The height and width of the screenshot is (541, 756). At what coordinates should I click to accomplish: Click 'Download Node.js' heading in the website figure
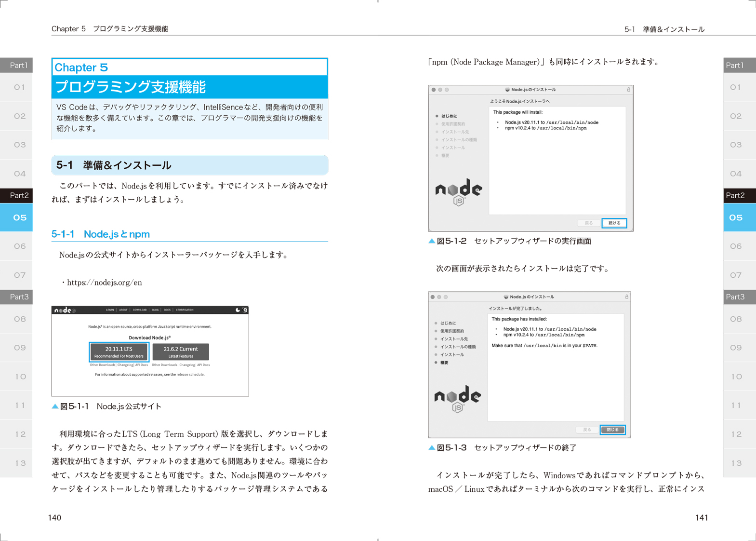(149, 338)
